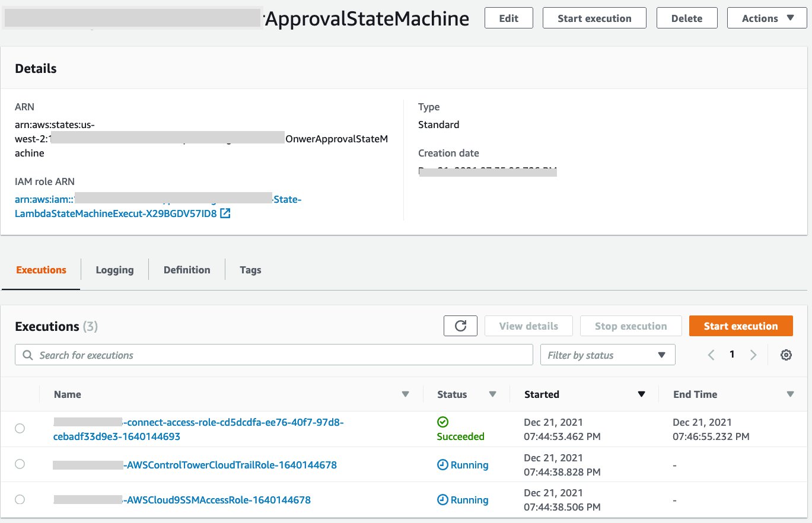The height and width of the screenshot is (523, 812).
Task: Click the Running clock icon for AWSCloud9SSMAccessRole
Action: 442,500
